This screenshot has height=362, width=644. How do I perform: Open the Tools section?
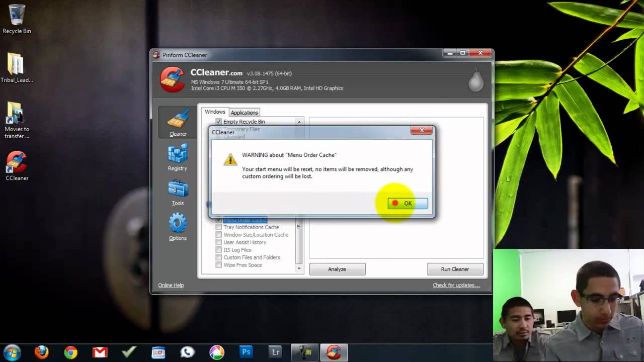point(178,193)
